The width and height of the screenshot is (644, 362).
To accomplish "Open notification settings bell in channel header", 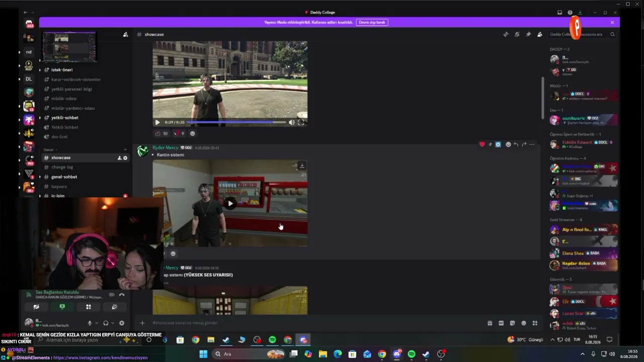I will 517,34.
